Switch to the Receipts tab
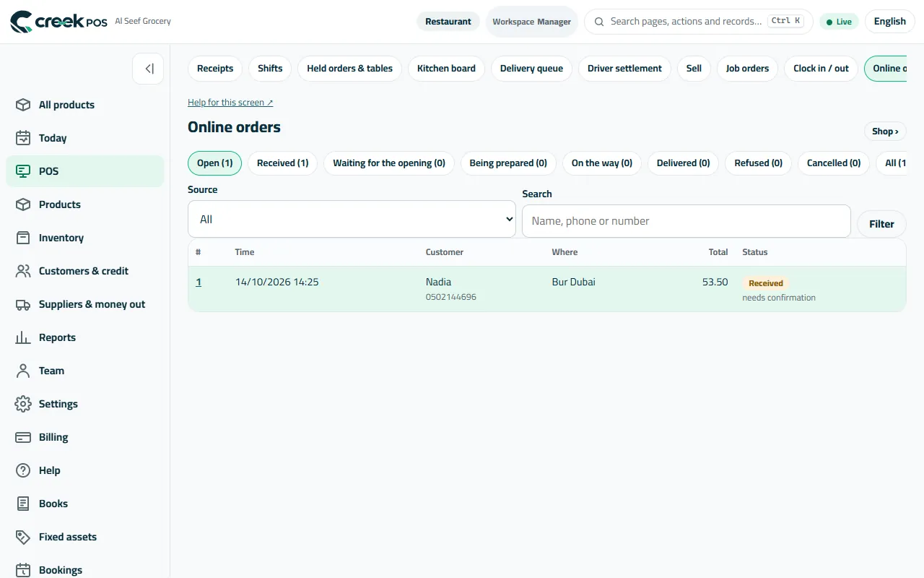 point(215,69)
